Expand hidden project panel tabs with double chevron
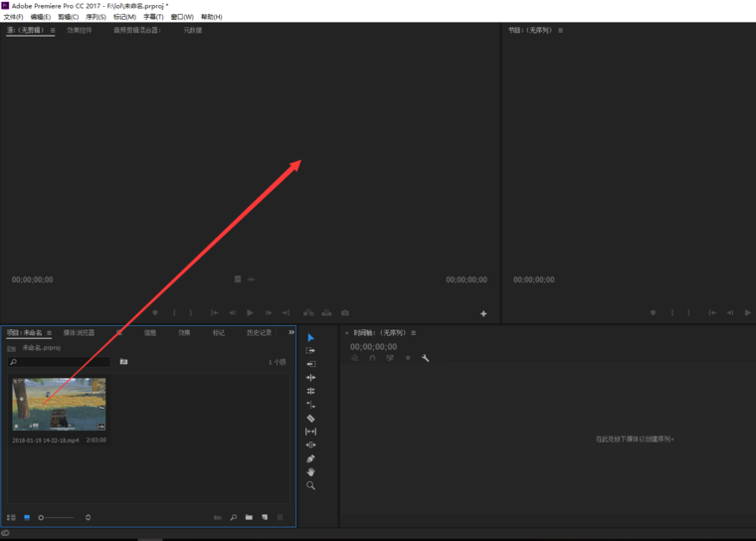Viewport: 756px width, 541px height. (x=291, y=332)
